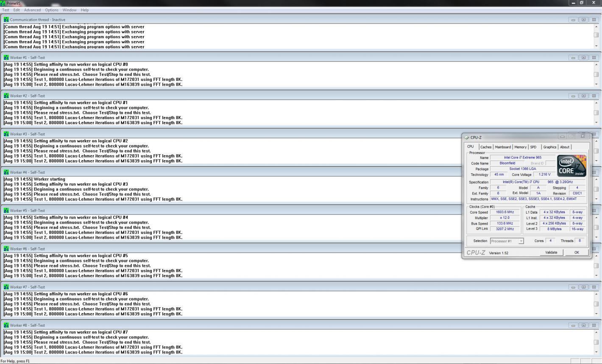Click Worker #1 line 'logical CPU #0'
Image resolution: width=602 pixels, height=364 pixels.
(66, 64)
